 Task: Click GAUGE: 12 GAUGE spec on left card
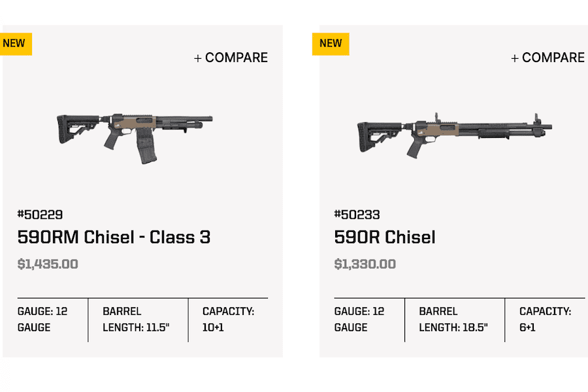click(43, 319)
